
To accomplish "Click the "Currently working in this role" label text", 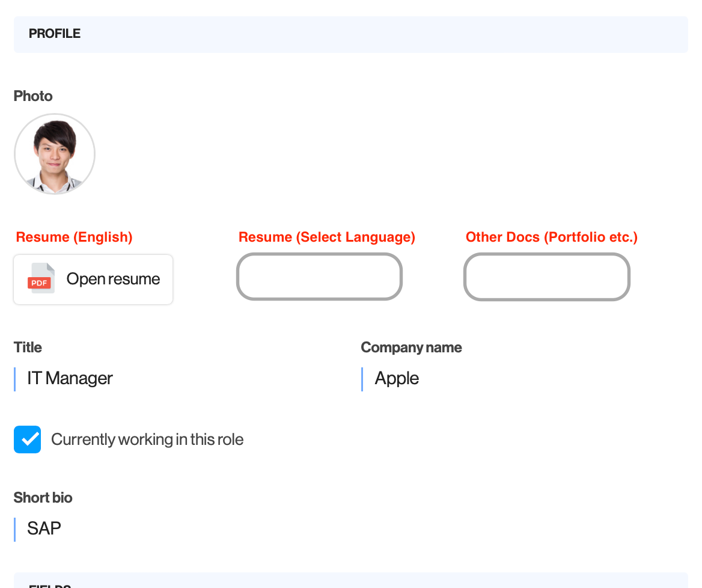I will click(147, 439).
